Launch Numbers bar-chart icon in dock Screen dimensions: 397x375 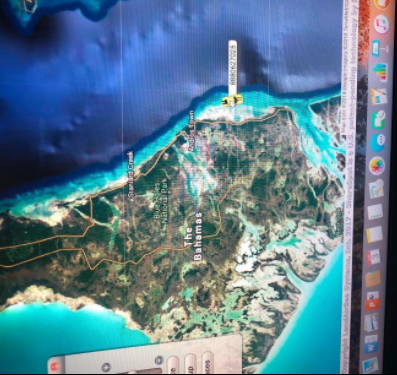coord(380,72)
